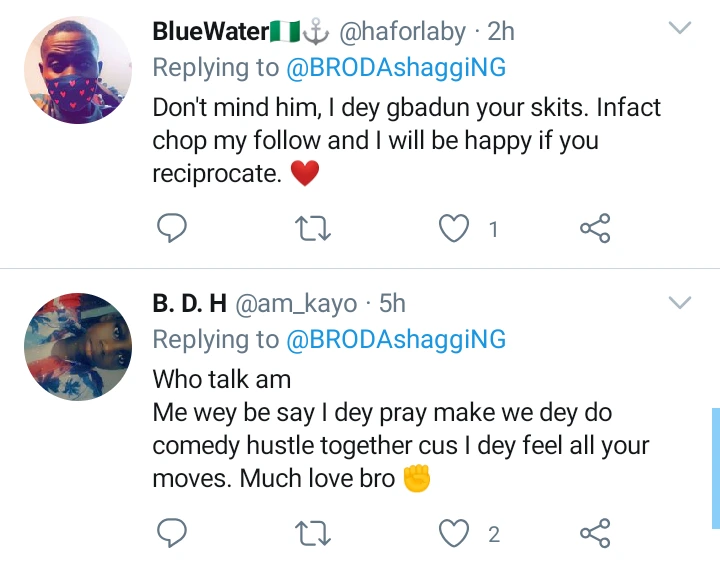Viewport: 720px width, 566px height.
Task: Reply to BlueWater's tweet
Action: (x=173, y=229)
